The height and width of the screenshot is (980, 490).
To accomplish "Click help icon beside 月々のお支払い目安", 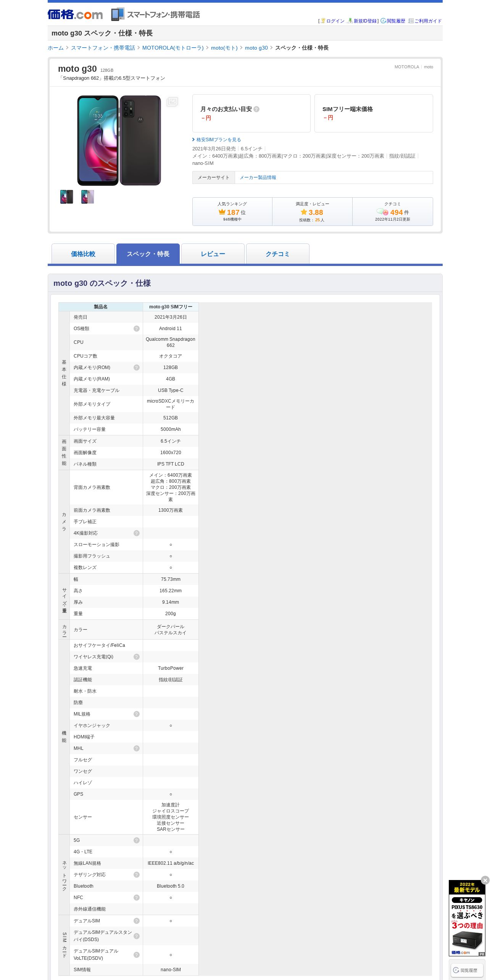I will click(x=256, y=109).
